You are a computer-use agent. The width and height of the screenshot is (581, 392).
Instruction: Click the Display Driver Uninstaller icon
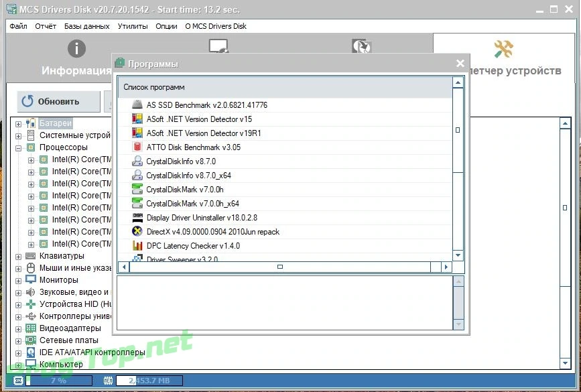click(x=137, y=217)
